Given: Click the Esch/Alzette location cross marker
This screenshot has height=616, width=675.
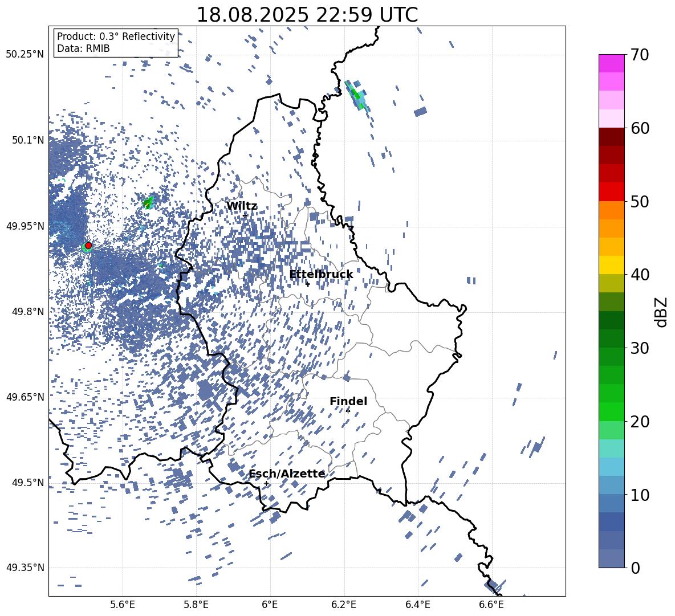Looking at the screenshot, I should 266,483.
